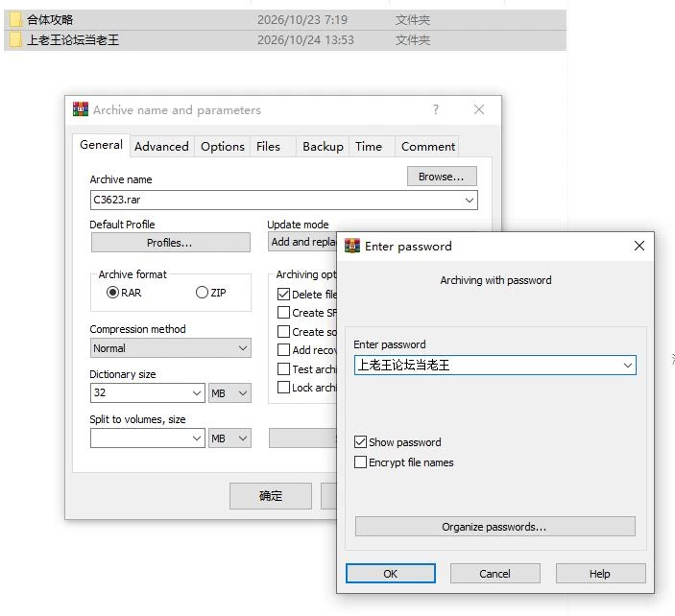675x616 pixels.
Task: Uncheck the Show password checkbox
Action: (360, 441)
